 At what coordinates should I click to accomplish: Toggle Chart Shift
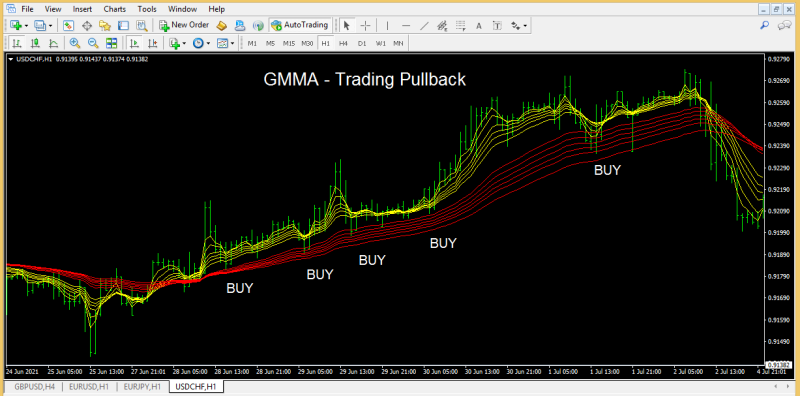click(153, 43)
